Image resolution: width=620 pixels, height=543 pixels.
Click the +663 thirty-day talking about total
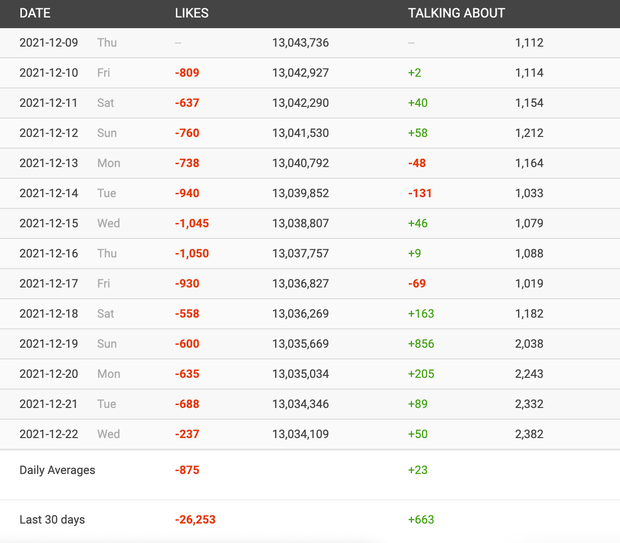tap(421, 519)
